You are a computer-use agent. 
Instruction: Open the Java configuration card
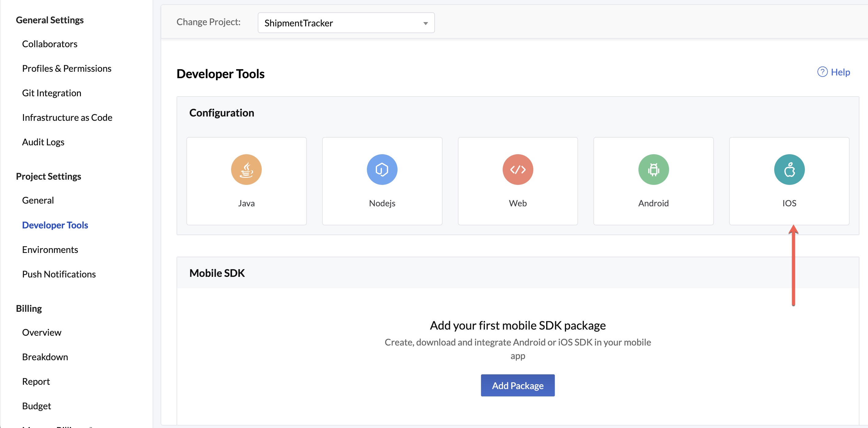[x=246, y=181]
